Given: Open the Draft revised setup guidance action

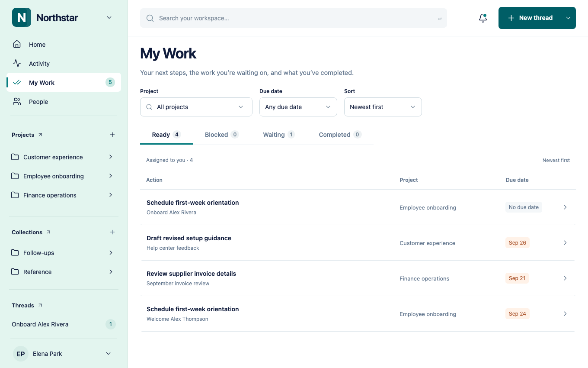Looking at the screenshot, I should point(189,238).
